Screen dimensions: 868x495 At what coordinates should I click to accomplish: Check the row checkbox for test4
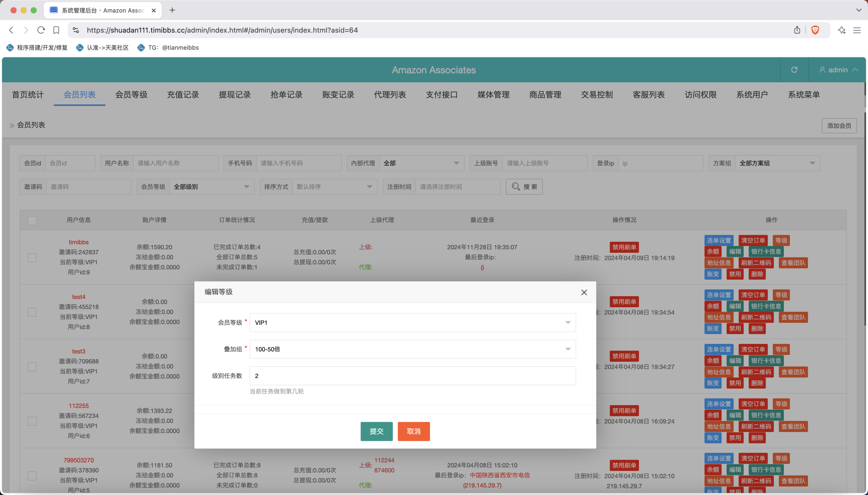pyautogui.click(x=32, y=312)
